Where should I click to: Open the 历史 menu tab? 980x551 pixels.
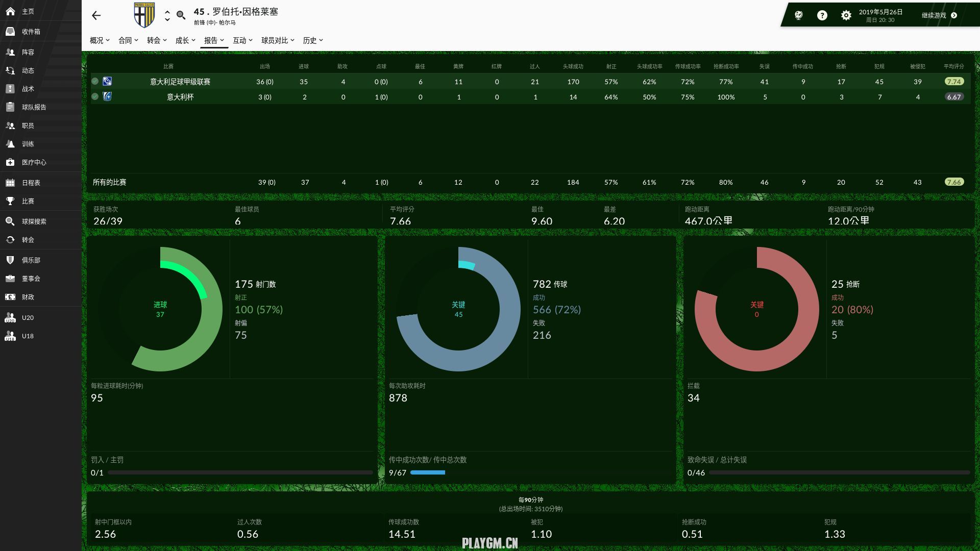point(312,40)
